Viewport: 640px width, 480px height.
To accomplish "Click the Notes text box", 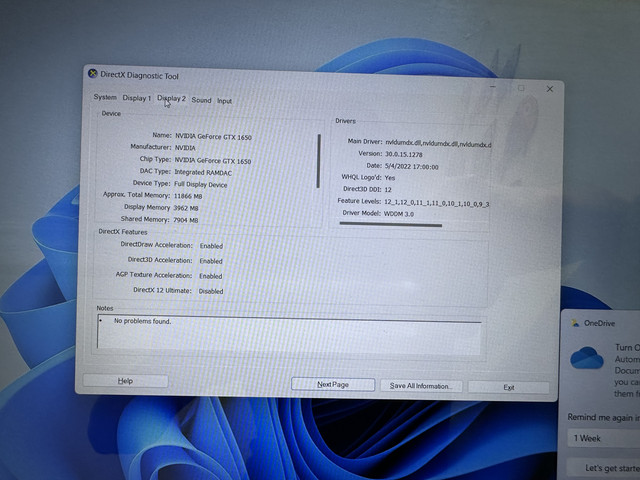I will pos(289,335).
